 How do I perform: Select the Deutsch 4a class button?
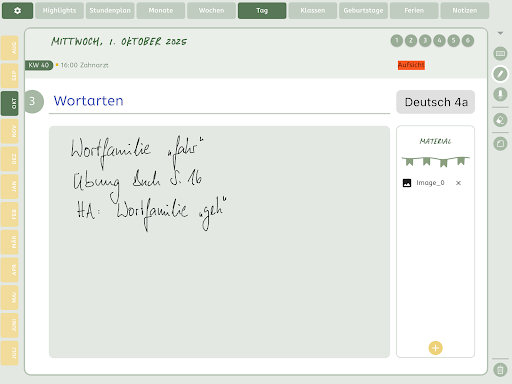coord(435,102)
